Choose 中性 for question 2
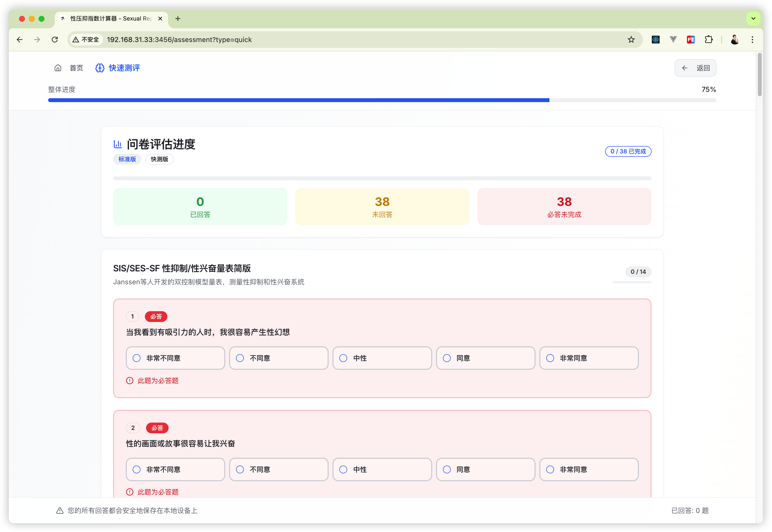772x532 pixels. tap(382, 469)
